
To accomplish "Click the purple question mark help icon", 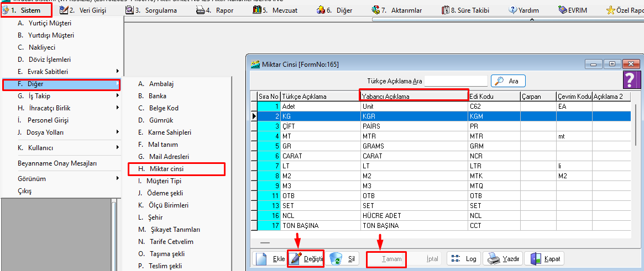I will click(631, 79).
